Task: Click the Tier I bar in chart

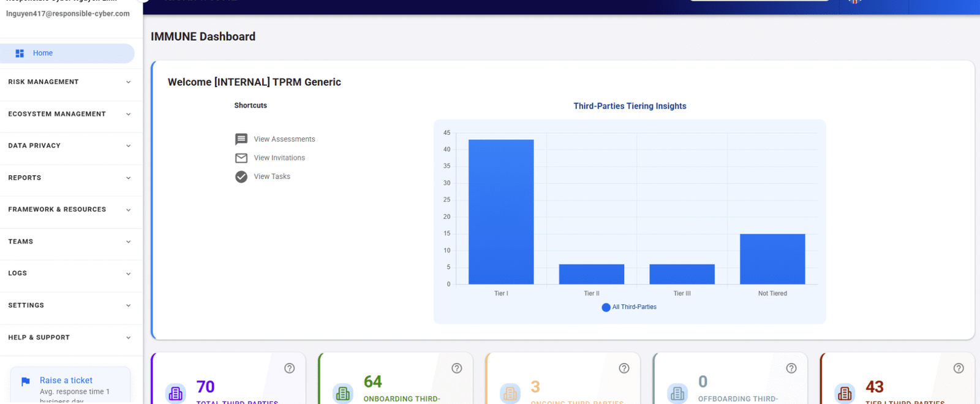Action: (501, 212)
